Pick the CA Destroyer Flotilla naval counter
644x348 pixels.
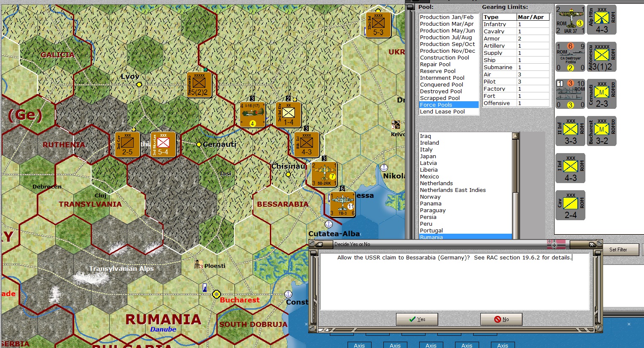570,57
